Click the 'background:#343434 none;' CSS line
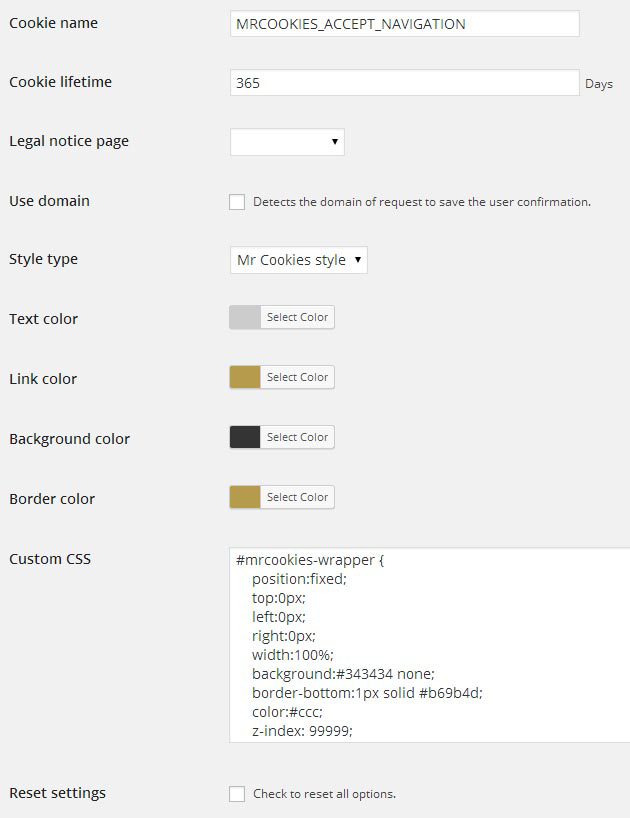The height and width of the screenshot is (818, 630). pyautogui.click(x=343, y=674)
